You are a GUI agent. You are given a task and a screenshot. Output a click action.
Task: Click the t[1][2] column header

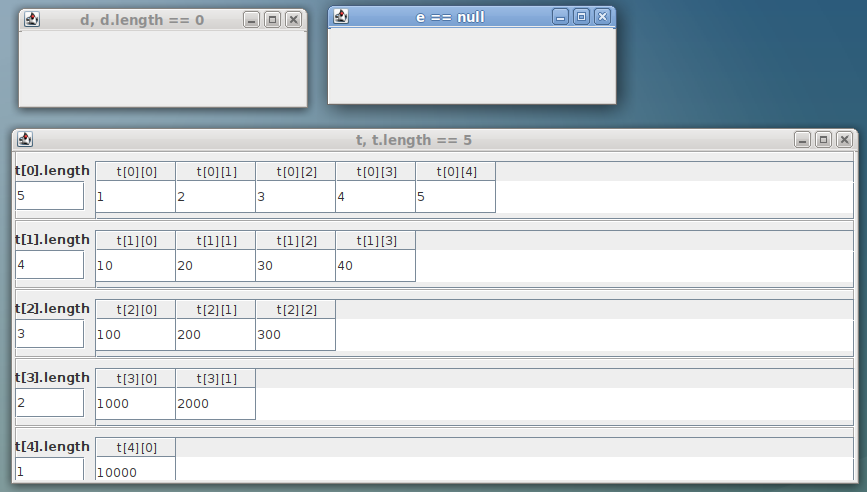tap(295, 241)
